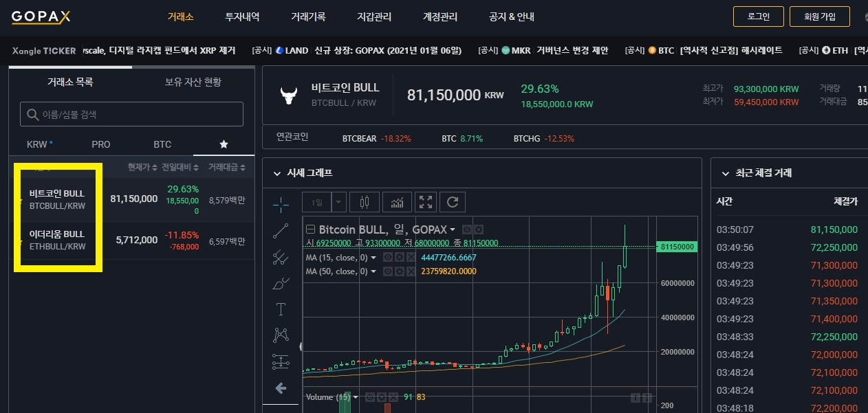
Task: Toggle the chart fullscreen mode
Action: 426,202
